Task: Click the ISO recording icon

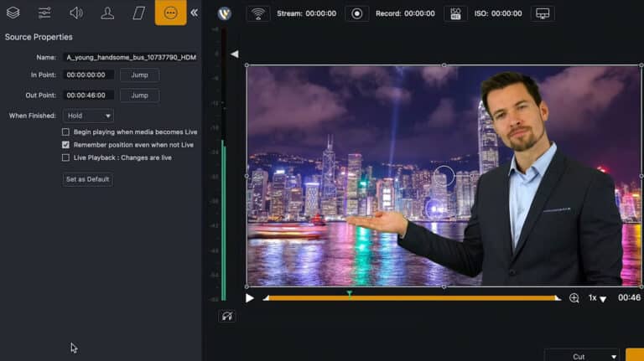Action: pyautogui.click(x=455, y=13)
